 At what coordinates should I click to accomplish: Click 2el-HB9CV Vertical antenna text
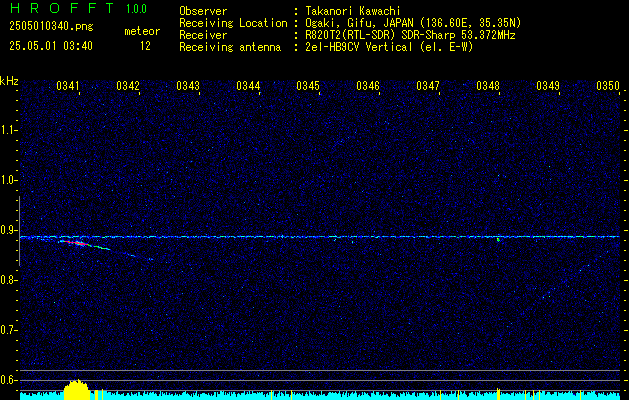coord(389,47)
